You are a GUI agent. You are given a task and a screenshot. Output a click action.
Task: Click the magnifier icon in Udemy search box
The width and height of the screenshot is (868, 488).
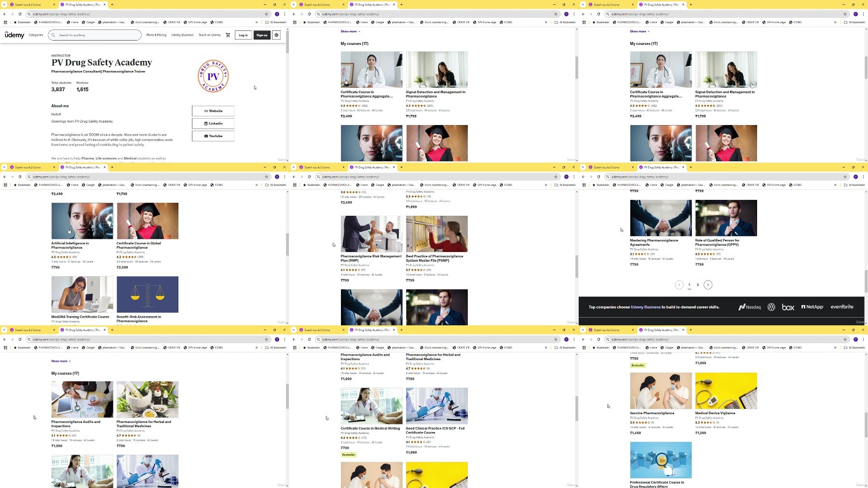pyautogui.click(x=54, y=35)
